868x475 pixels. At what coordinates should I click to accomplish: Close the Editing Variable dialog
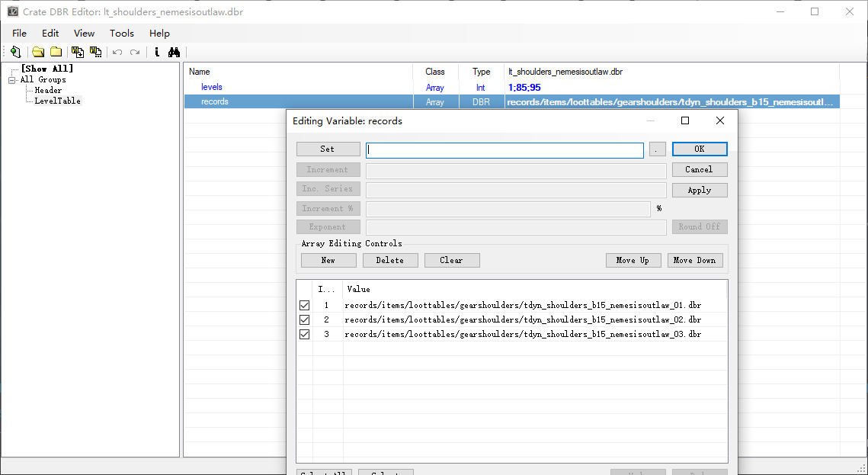[x=719, y=120]
